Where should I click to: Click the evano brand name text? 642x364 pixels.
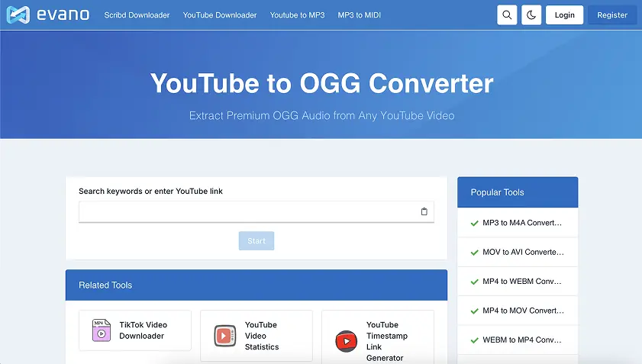(63, 15)
